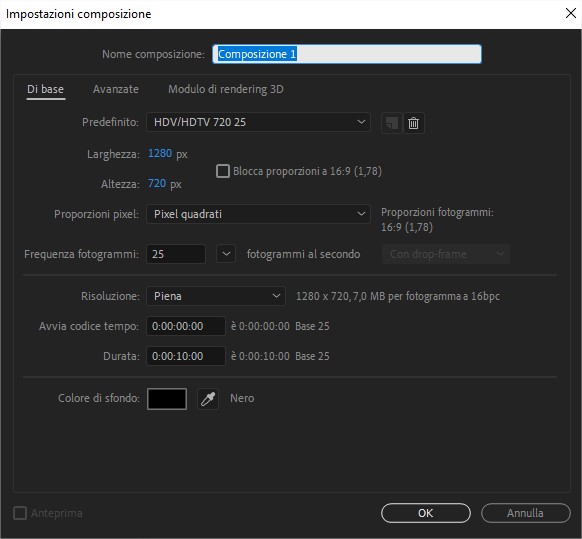Toggle the Anteprima checkbox
This screenshot has width=582, height=539.
pos(20,513)
